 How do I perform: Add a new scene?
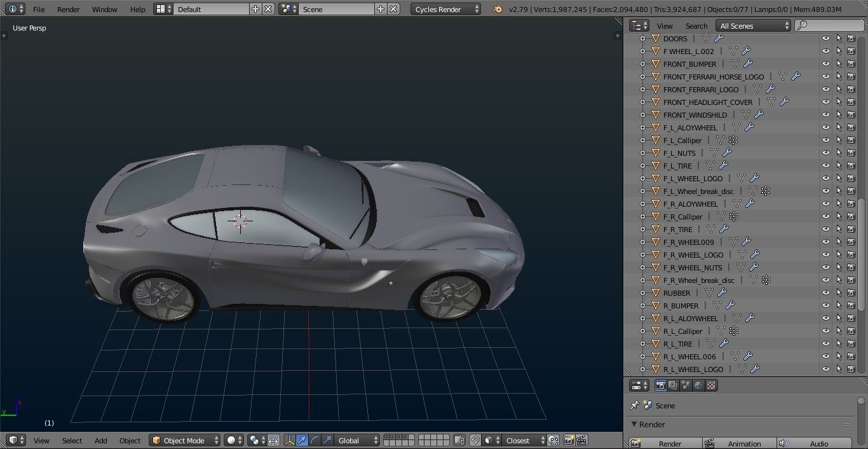click(x=380, y=9)
